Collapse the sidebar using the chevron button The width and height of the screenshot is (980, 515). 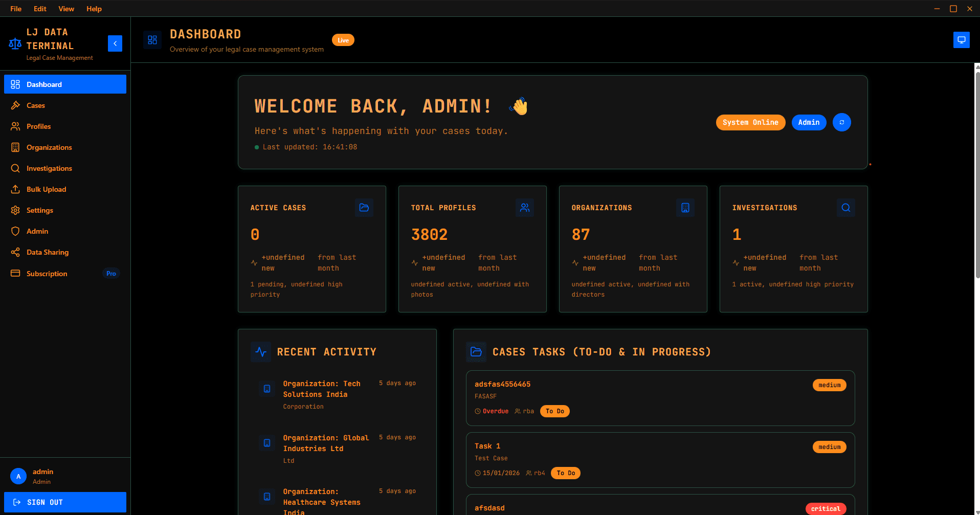(115, 43)
